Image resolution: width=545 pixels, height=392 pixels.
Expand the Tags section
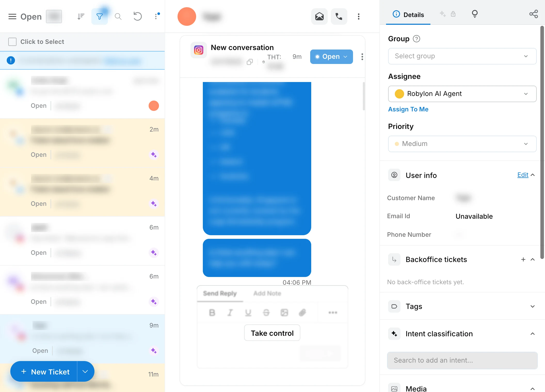point(533,306)
